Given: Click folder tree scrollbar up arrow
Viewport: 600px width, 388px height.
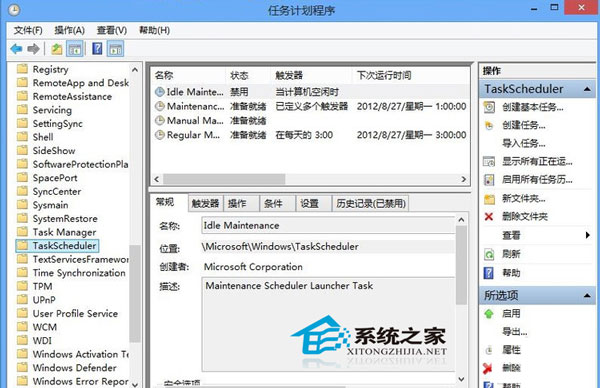Looking at the screenshot, I should 135,70.
